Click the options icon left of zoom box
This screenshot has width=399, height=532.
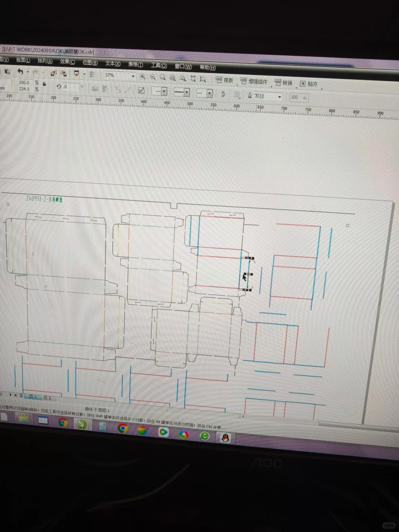click(92, 75)
